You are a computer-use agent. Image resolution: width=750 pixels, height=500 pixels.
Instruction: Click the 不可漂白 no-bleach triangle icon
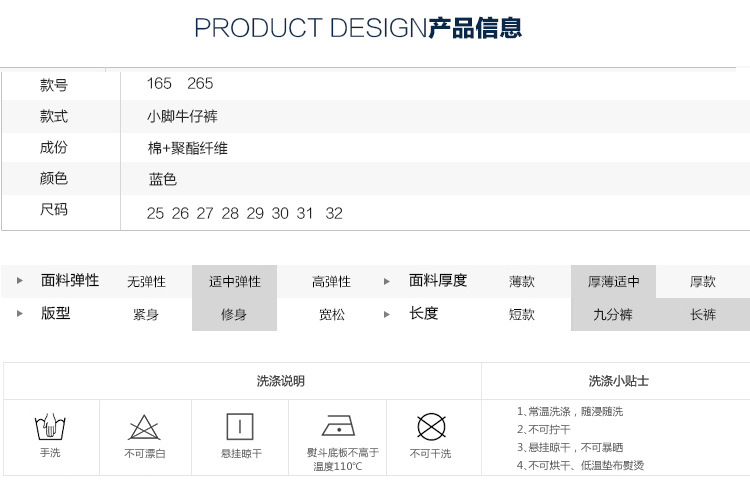(x=144, y=427)
